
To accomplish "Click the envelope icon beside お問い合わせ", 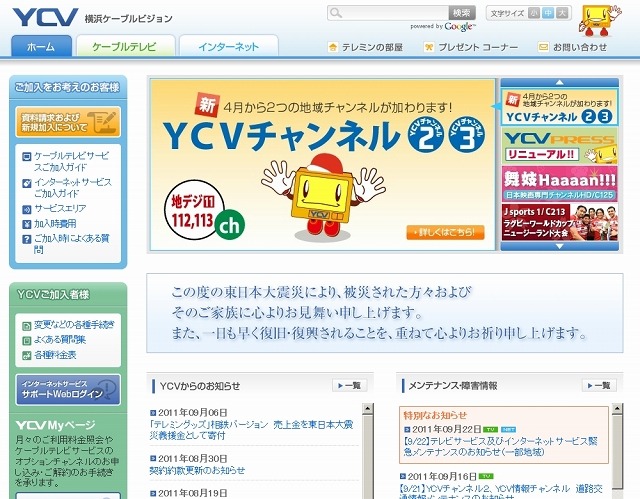I will (x=543, y=47).
